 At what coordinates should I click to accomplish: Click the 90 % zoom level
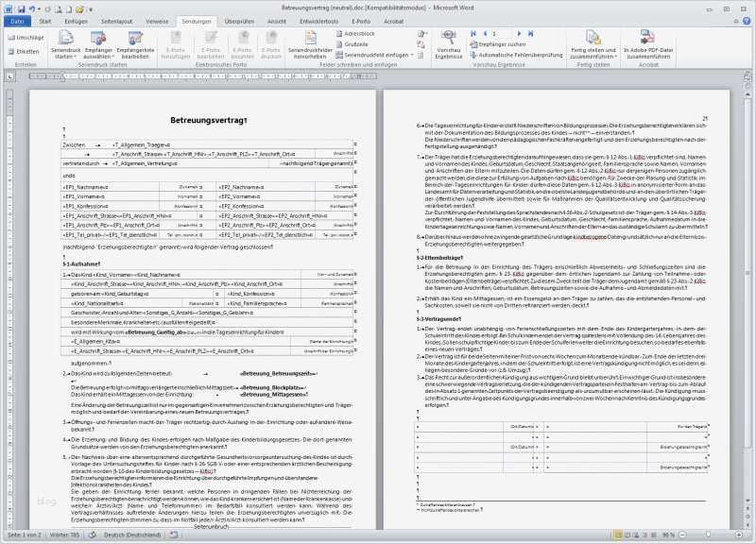pyautogui.click(x=668, y=535)
